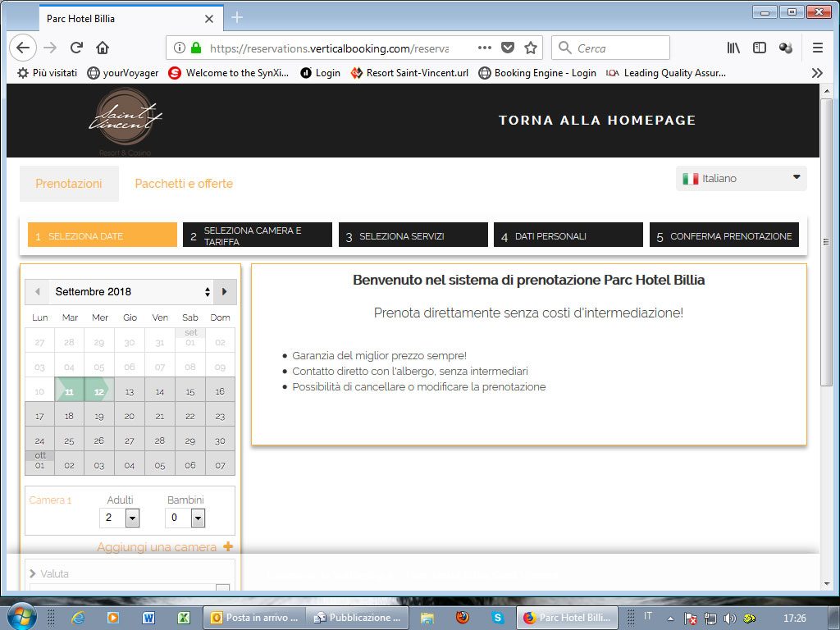Image resolution: width=840 pixels, height=630 pixels.
Task: Open Word from the taskbar
Action: coord(148,618)
